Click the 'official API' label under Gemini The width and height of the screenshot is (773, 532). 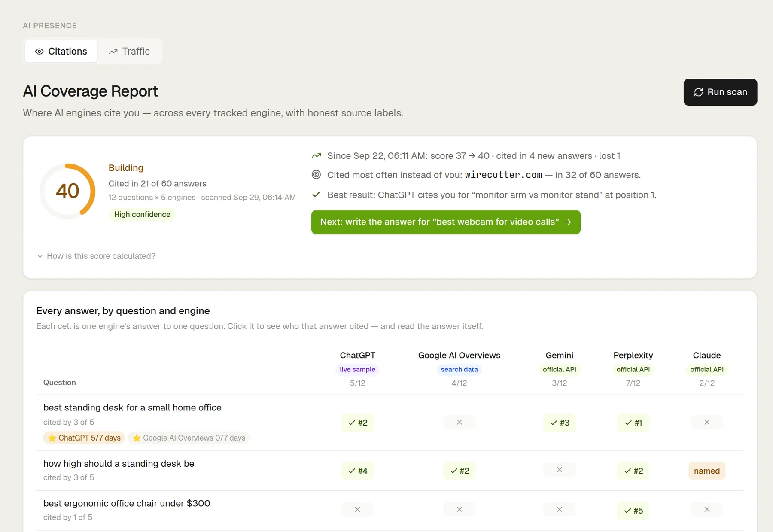(x=559, y=369)
